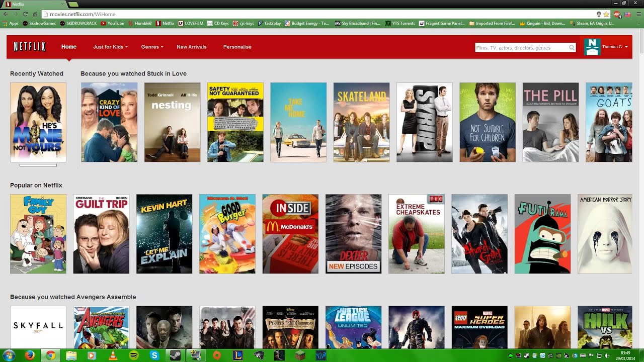Screen dimensions: 644x362
Task: Open Steam from the taskbar
Action: pos(175,355)
